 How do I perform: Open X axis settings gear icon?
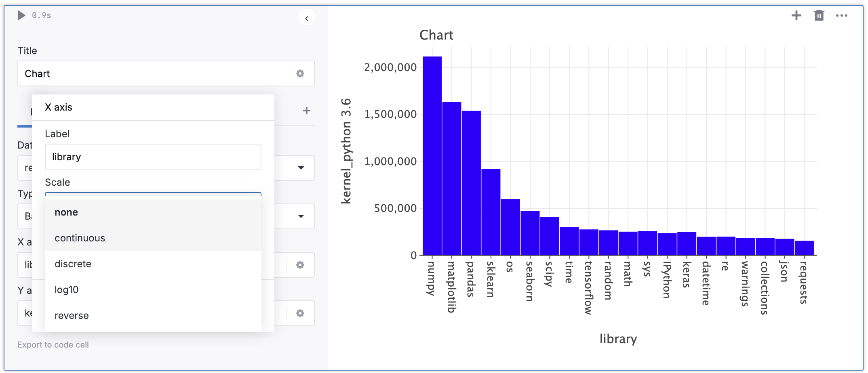pyautogui.click(x=300, y=265)
